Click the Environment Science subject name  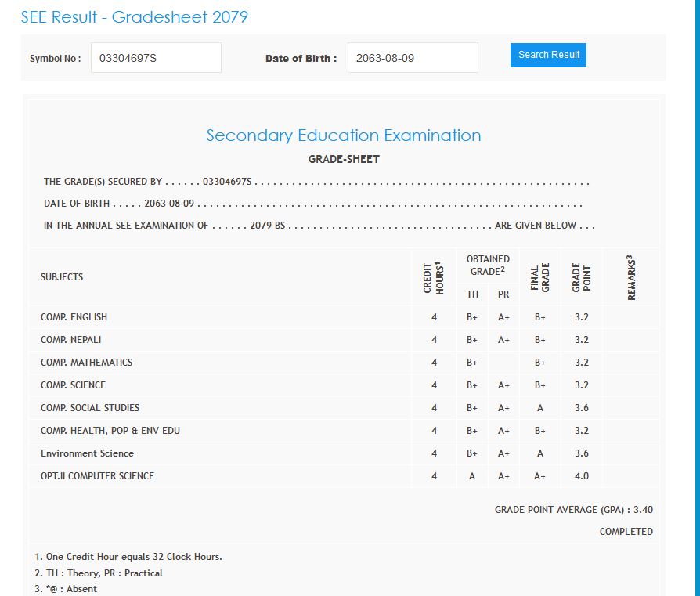tap(87, 453)
